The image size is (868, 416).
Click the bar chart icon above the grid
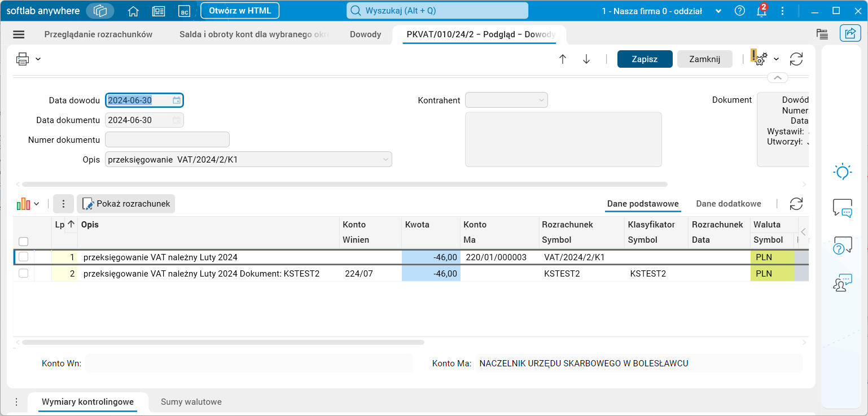point(23,204)
